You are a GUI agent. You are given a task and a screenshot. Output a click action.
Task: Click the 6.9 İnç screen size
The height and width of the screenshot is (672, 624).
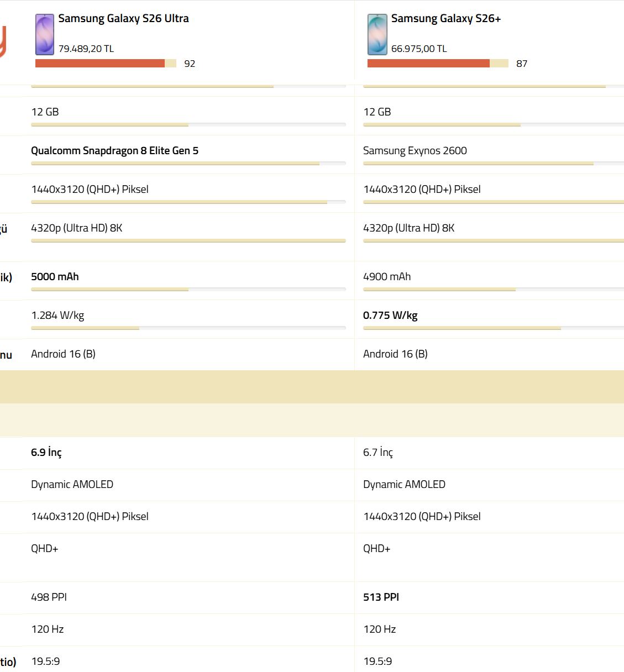[x=46, y=452]
